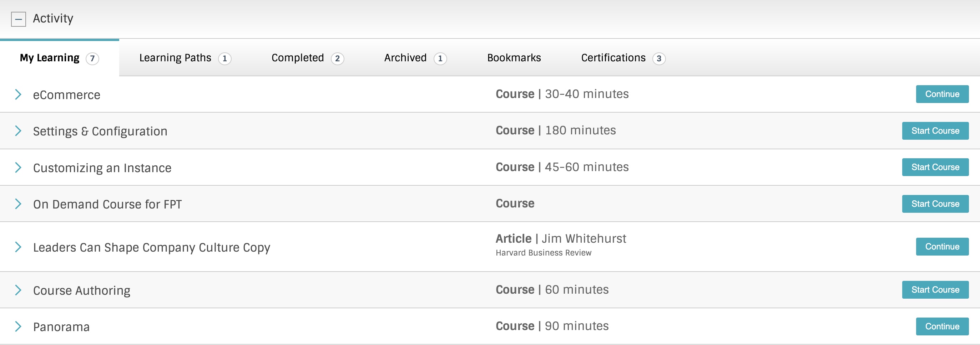Image resolution: width=980 pixels, height=345 pixels.
Task: Click the 'Article | Jim Whitehurst' text
Action: coord(561,238)
